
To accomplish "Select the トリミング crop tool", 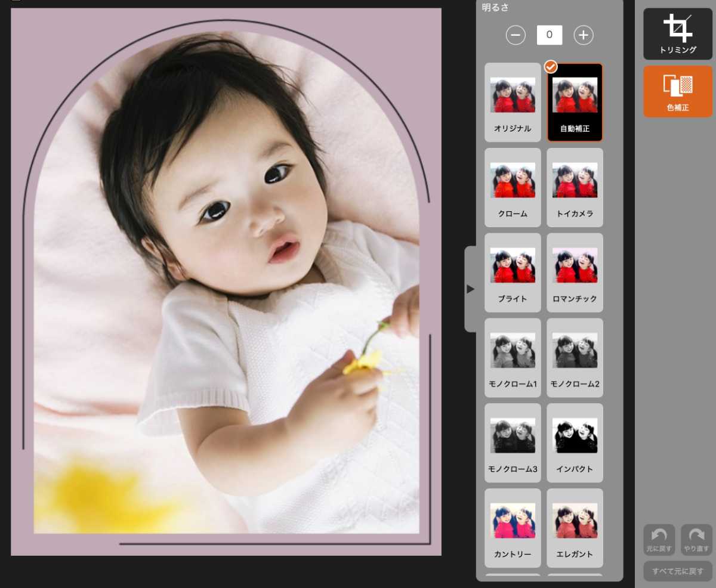I will [x=677, y=34].
